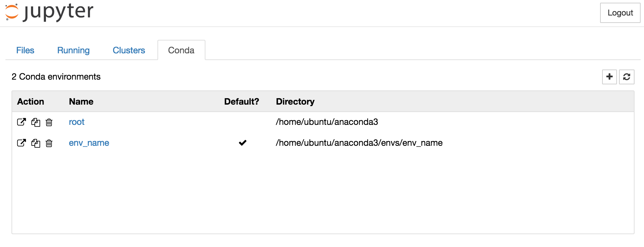Log out using the Logout button
644x247 pixels.
pyautogui.click(x=620, y=13)
